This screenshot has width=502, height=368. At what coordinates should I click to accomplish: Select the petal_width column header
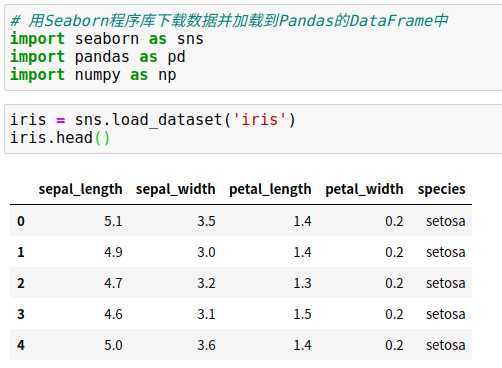point(364,189)
